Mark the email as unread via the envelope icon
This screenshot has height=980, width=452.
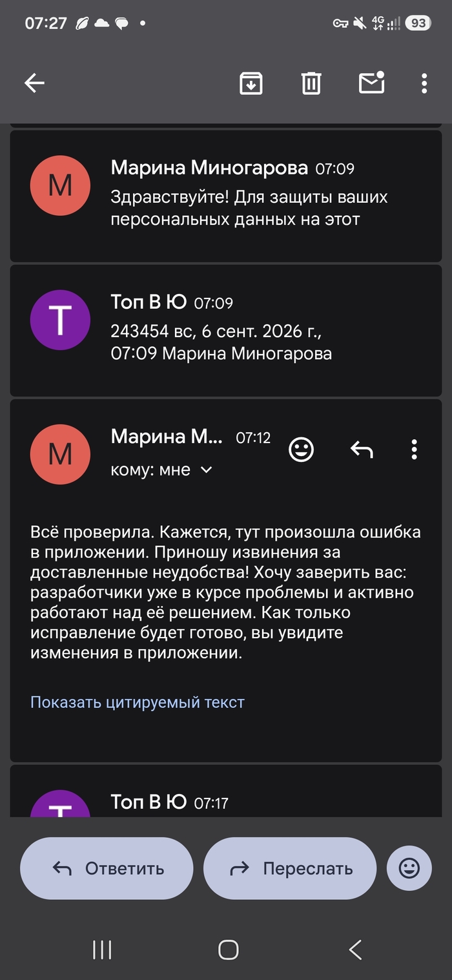point(372,82)
